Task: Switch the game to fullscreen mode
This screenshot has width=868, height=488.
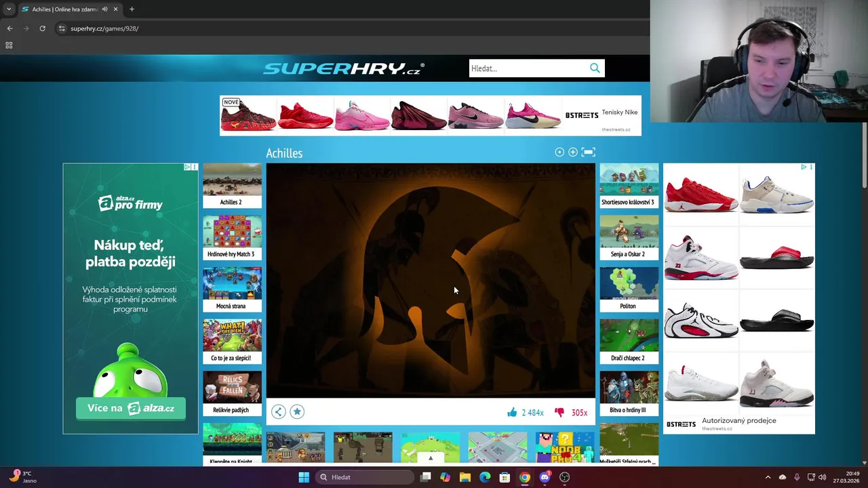Action: [x=589, y=152]
